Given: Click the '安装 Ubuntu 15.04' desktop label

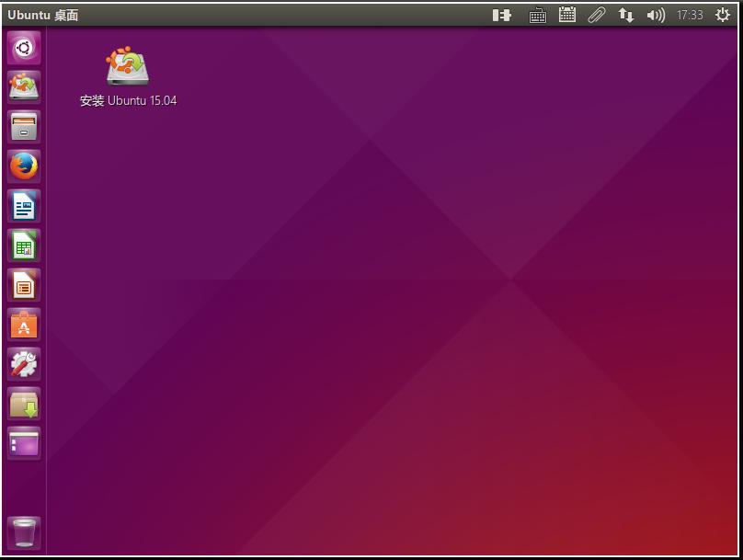Looking at the screenshot, I should pyautogui.click(x=128, y=100).
